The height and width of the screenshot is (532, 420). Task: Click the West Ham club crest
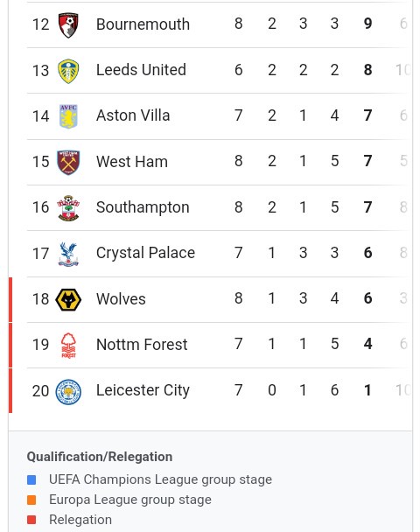click(x=68, y=162)
